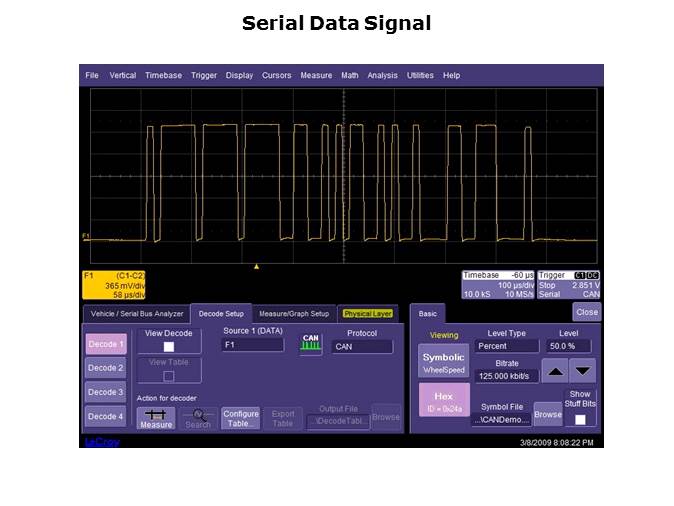Click the Configure Table button
674x506 pixels.
point(240,418)
